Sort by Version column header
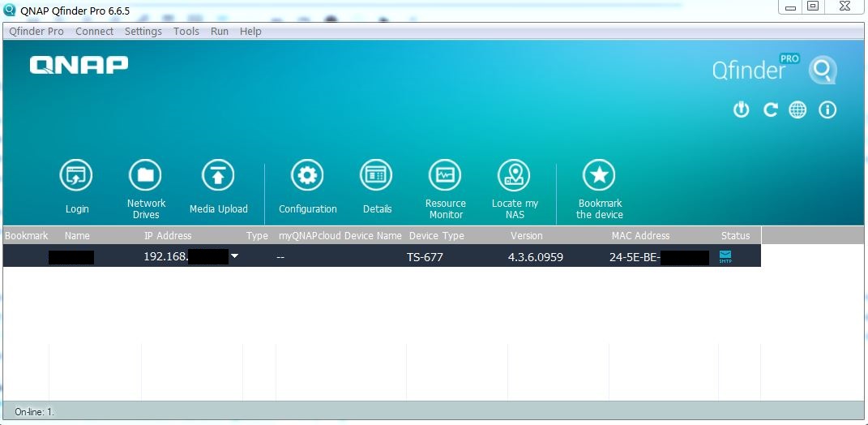 click(x=527, y=235)
